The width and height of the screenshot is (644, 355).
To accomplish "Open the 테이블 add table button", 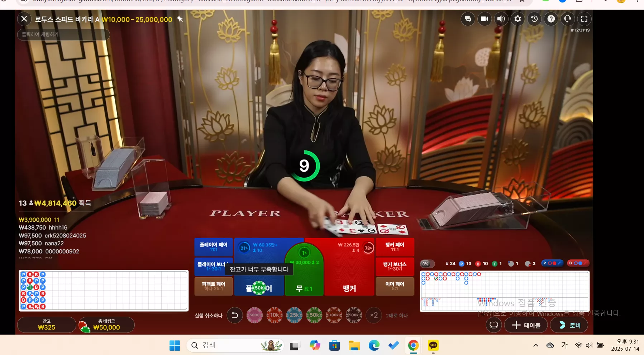I will (x=526, y=325).
